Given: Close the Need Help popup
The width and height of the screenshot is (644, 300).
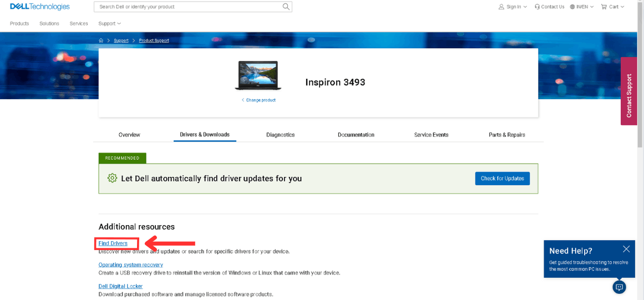Looking at the screenshot, I should (626, 248).
